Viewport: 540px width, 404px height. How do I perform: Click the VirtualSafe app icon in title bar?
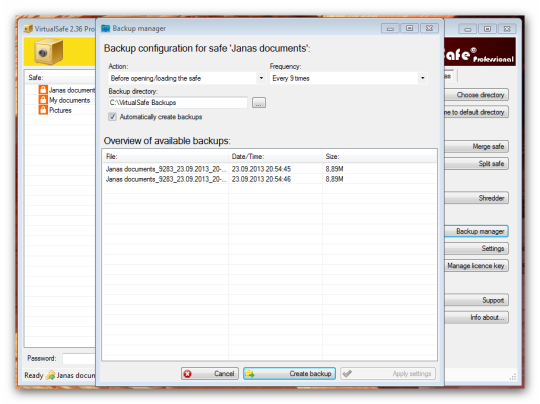pyautogui.click(x=28, y=29)
